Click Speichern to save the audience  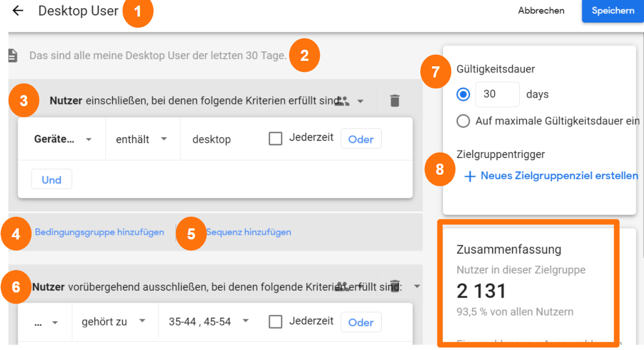pyautogui.click(x=613, y=11)
